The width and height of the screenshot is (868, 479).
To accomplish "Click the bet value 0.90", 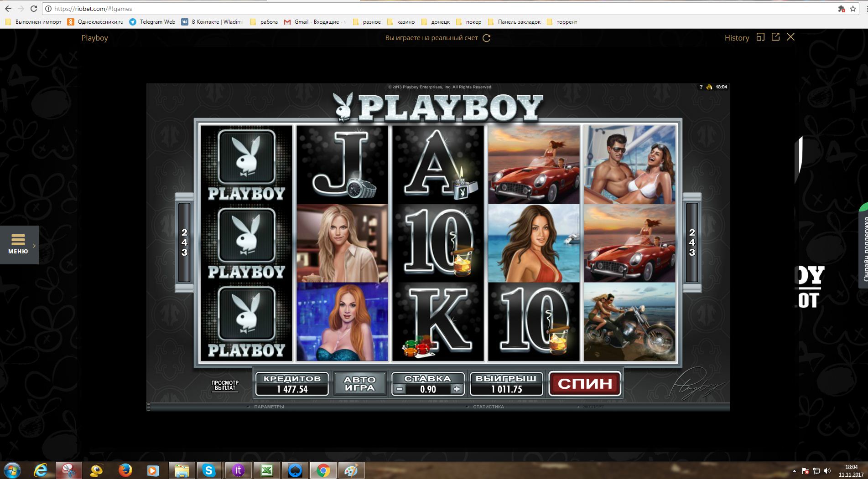I will coord(428,390).
